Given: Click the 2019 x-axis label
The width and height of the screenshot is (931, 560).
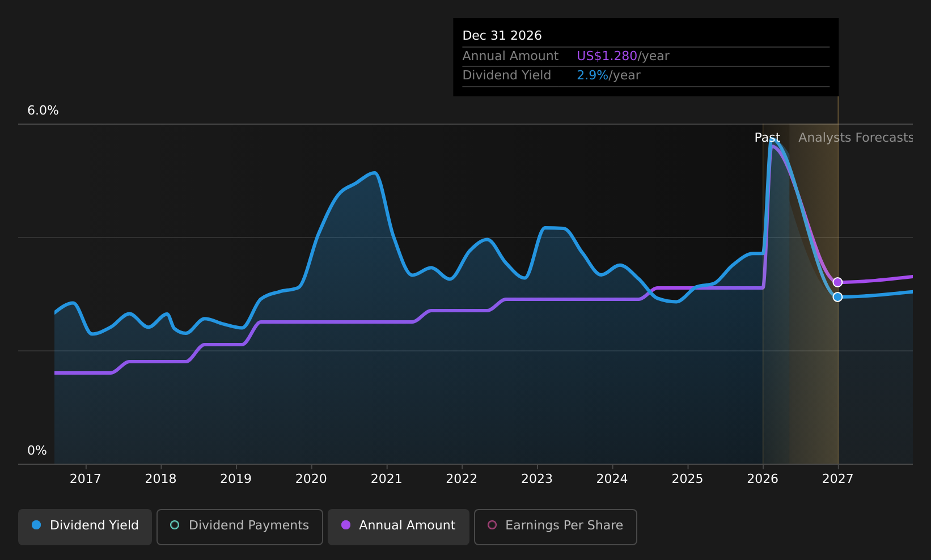Looking at the screenshot, I should [x=236, y=479].
